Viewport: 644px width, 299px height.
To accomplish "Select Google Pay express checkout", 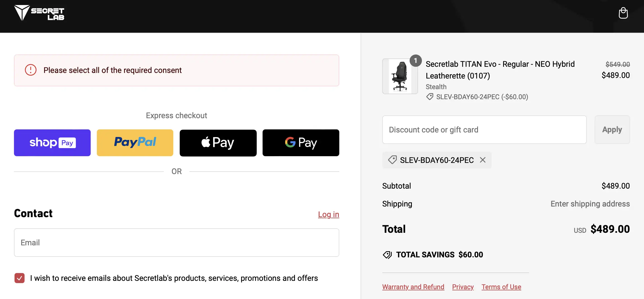I will 301,143.
